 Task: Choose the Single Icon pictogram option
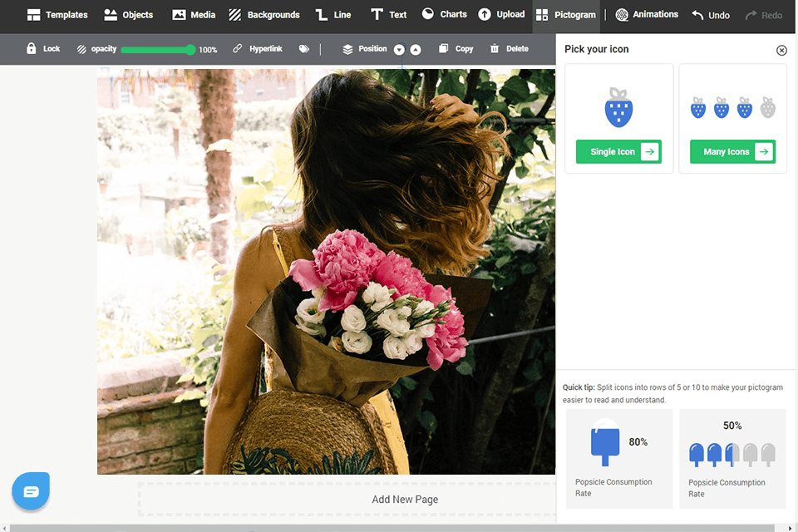[x=618, y=151]
